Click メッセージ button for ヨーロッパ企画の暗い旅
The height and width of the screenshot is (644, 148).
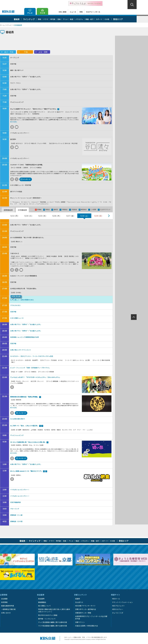pyautogui.click(x=21, y=458)
